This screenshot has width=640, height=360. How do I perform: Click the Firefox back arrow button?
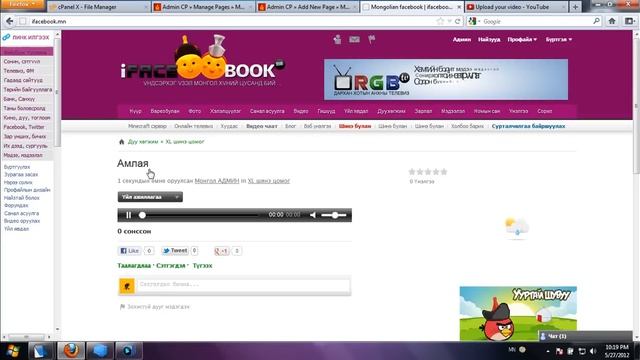[x=9, y=21]
